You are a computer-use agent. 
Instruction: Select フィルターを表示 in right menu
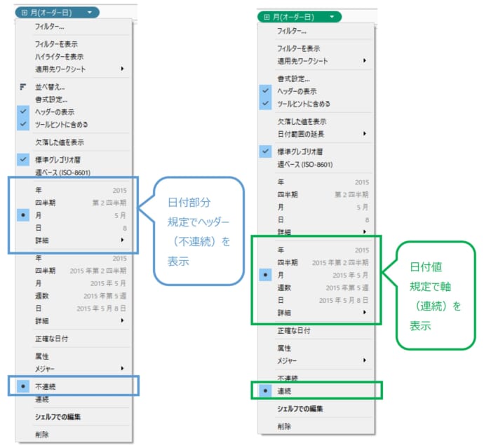point(316,48)
